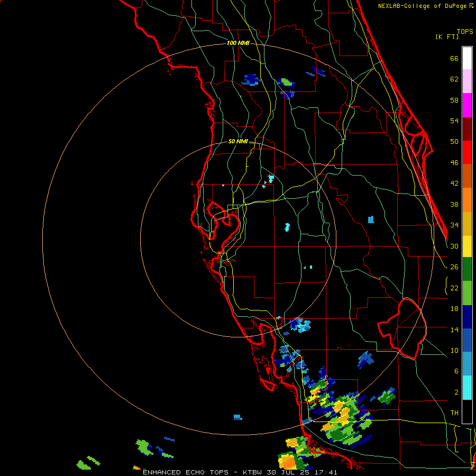476x476 pixels.
Task: Select the 62 scale label
Action: [x=454, y=79]
